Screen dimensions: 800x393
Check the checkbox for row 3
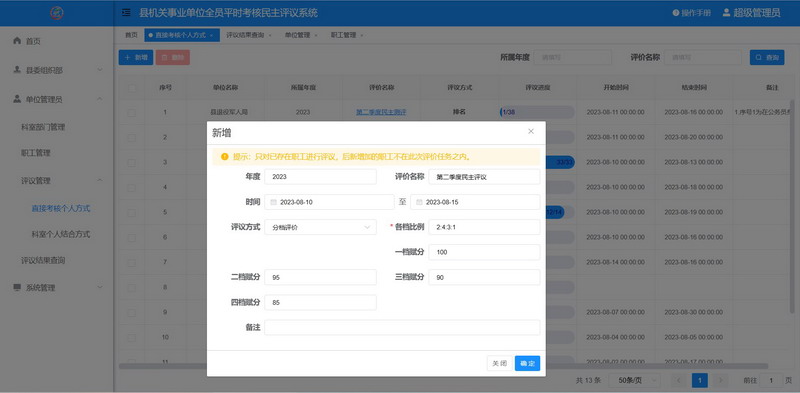coord(132,162)
